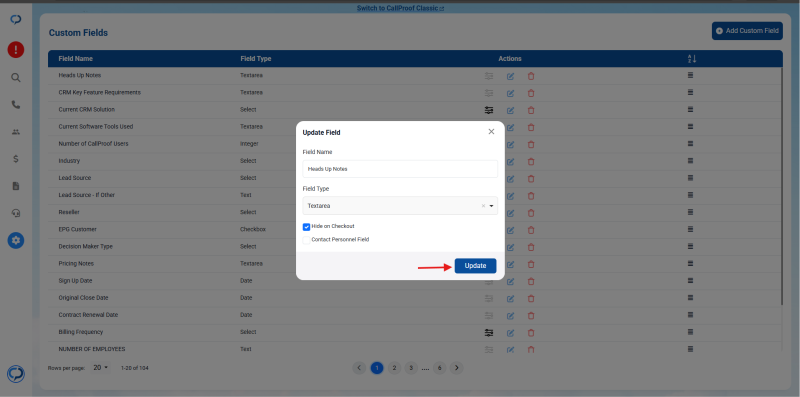Open the contacts people icon in sidebar
Viewport: 800px width, 397px height.
pyautogui.click(x=16, y=132)
